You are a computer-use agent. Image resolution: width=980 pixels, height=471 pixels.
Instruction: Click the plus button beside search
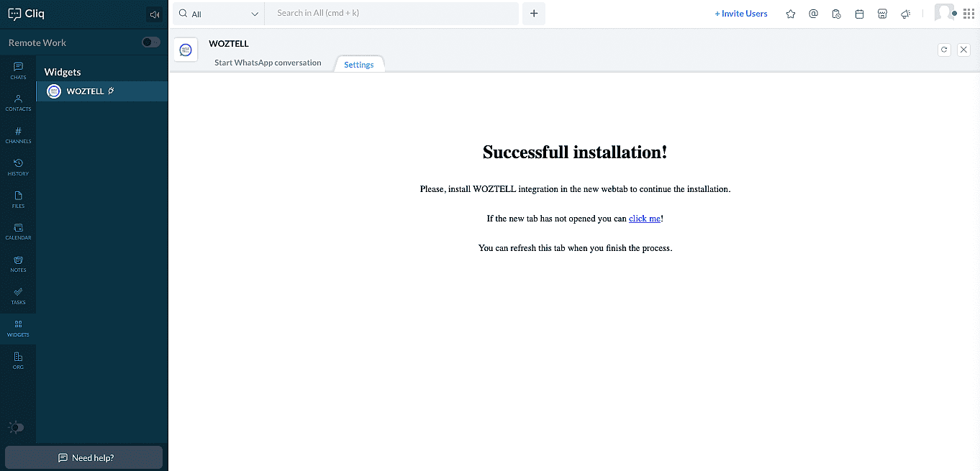coord(534,14)
